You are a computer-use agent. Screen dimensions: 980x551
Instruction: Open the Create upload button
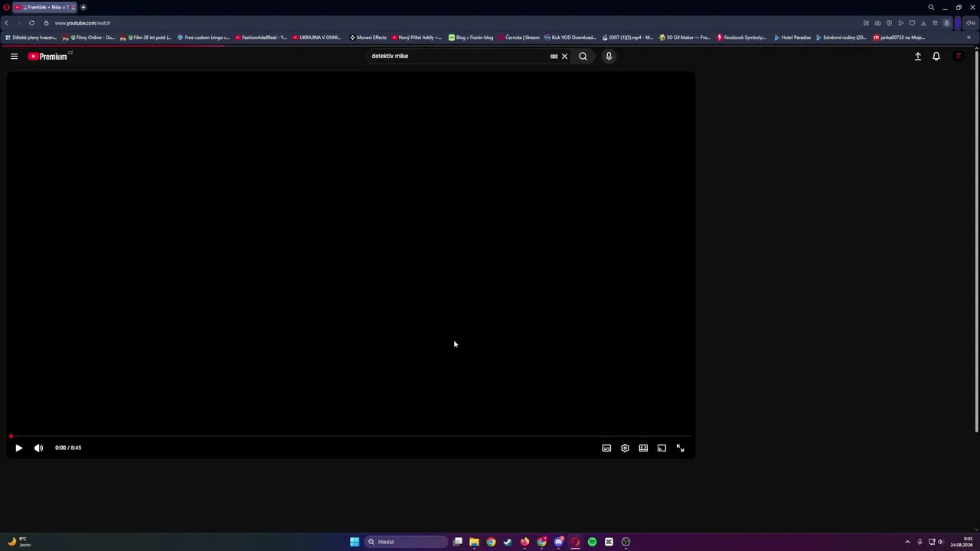[x=917, y=56]
